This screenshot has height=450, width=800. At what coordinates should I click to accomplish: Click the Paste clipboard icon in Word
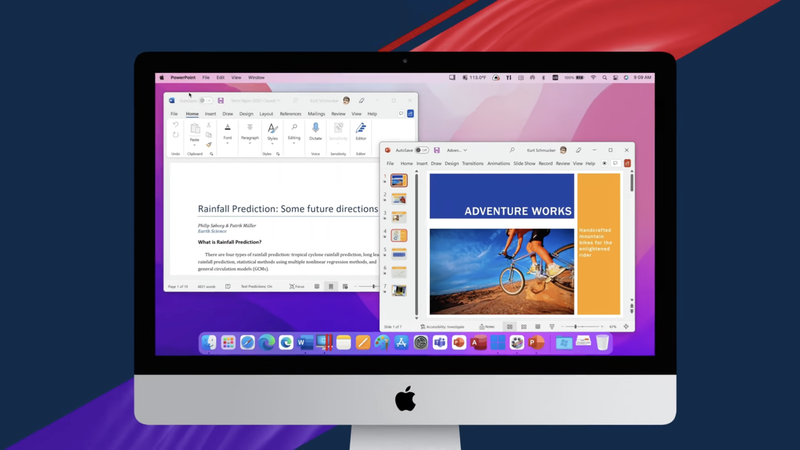tap(194, 130)
